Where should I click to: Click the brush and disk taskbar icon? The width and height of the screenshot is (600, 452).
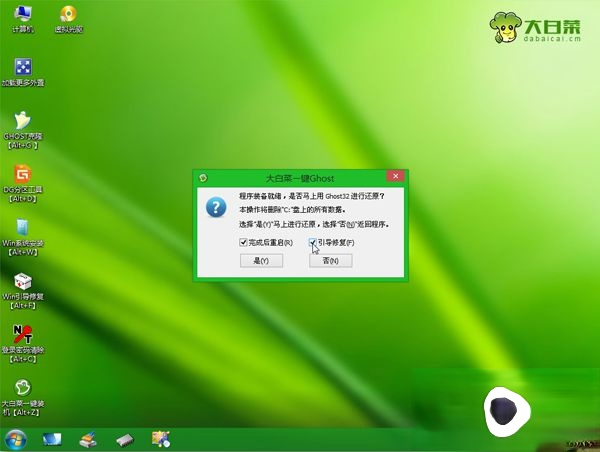click(88, 440)
